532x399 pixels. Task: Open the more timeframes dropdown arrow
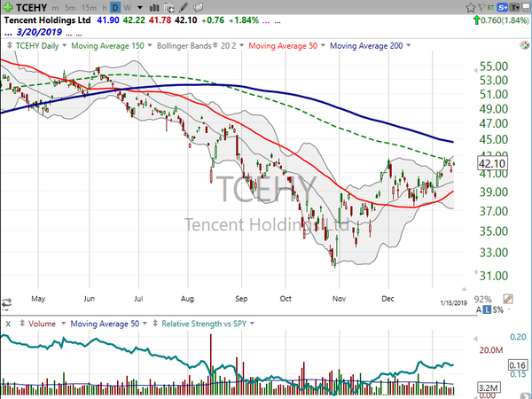click(x=140, y=7)
